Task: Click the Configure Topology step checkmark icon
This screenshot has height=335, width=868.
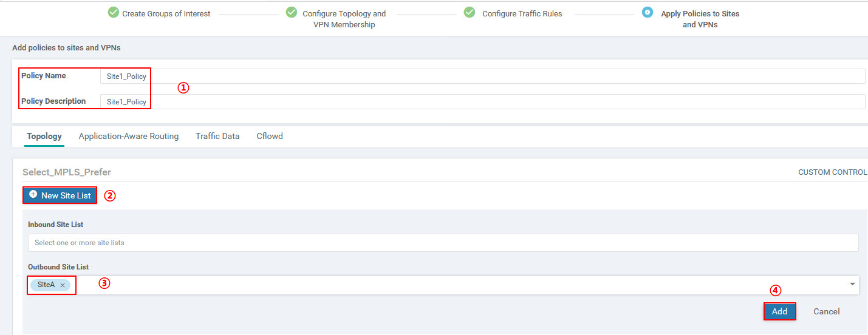Action: click(x=292, y=13)
